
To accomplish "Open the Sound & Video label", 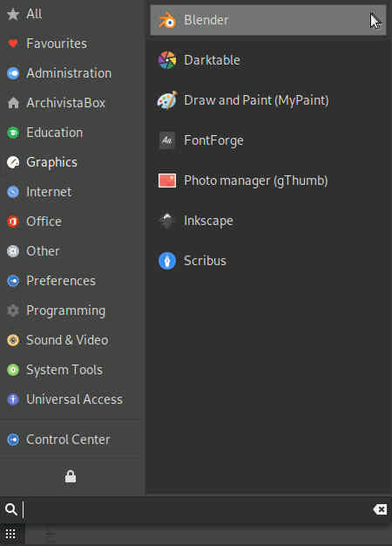I will [x=67, y=340].
